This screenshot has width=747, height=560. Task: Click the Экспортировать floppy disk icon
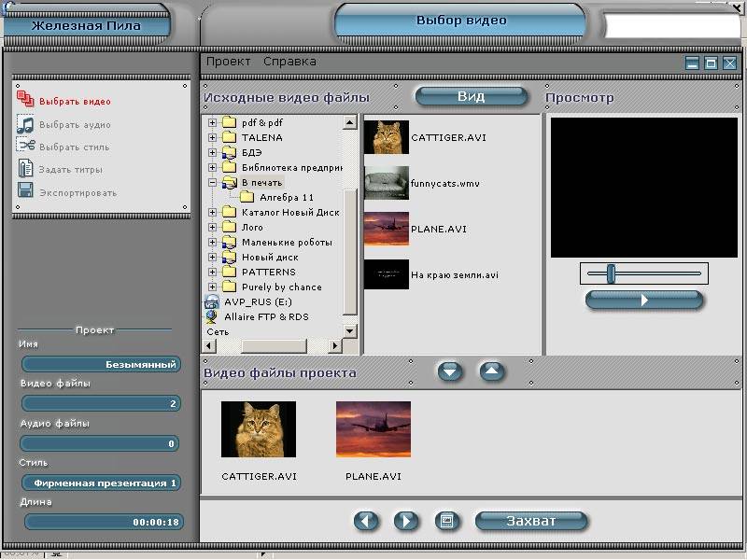25,191
